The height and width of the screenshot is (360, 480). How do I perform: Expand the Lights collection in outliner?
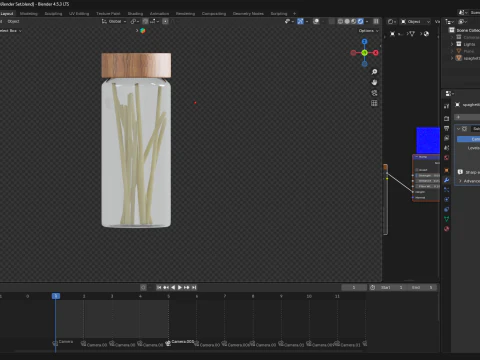[x=452, y=44]
